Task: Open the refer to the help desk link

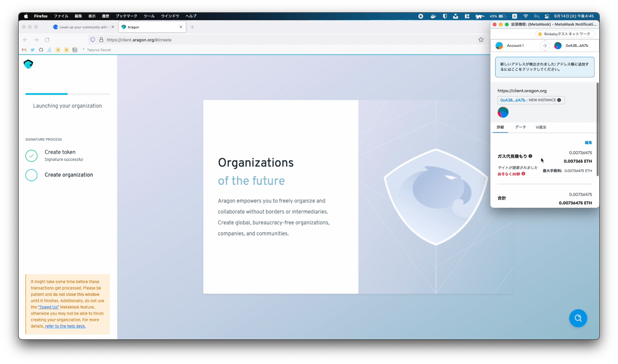Action: pyautogui.click(x=65, y=326)
